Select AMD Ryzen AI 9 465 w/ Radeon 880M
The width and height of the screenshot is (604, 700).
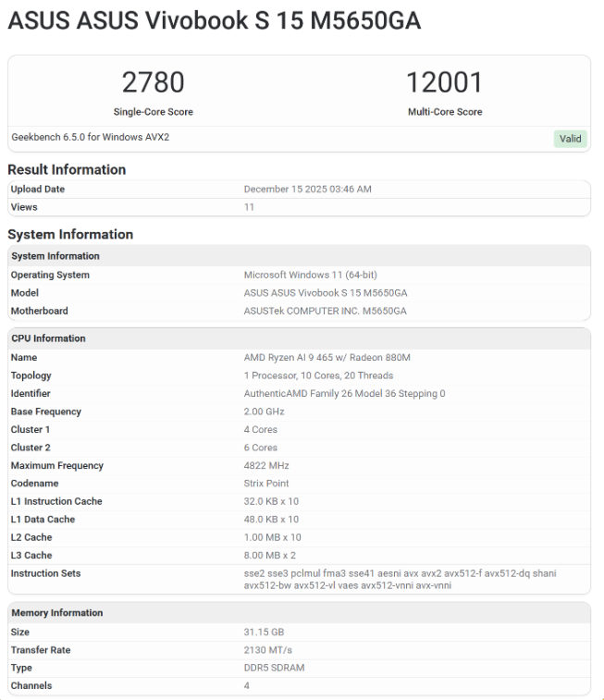[327, 358]
